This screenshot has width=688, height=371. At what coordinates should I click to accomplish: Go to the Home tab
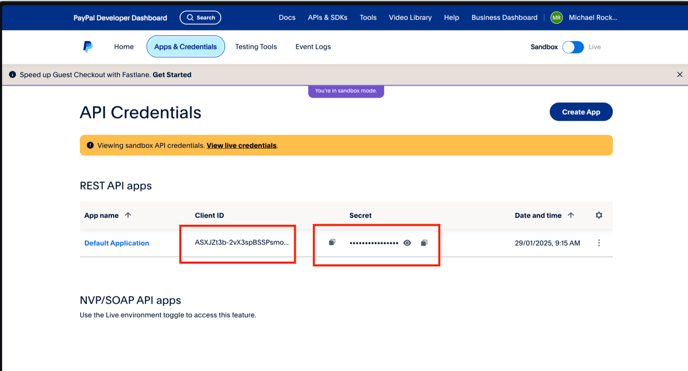124,46
